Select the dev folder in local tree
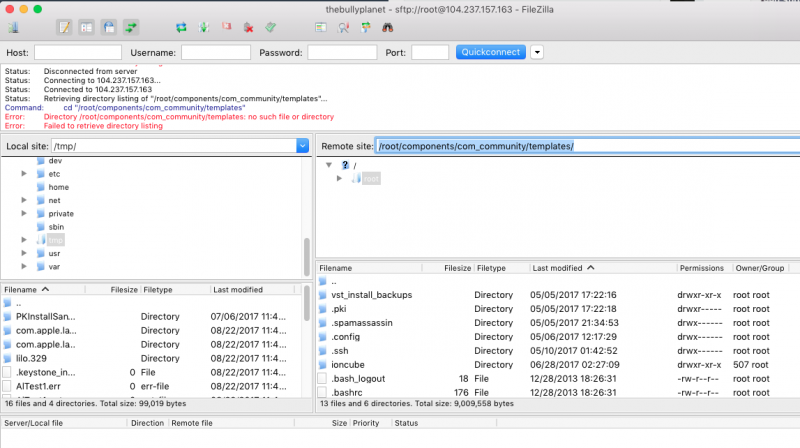The width and height of the screenshot is (800, 448). tap(55, 161)
